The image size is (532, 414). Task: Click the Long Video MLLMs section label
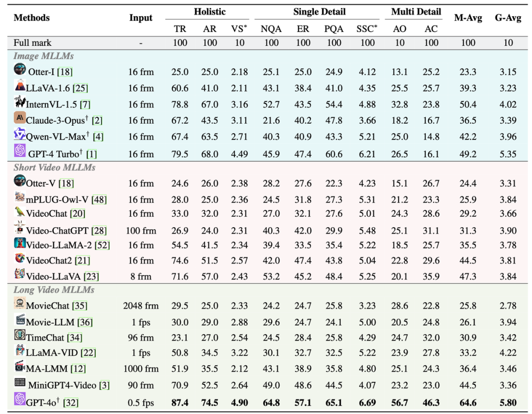[x=54, y=290]
